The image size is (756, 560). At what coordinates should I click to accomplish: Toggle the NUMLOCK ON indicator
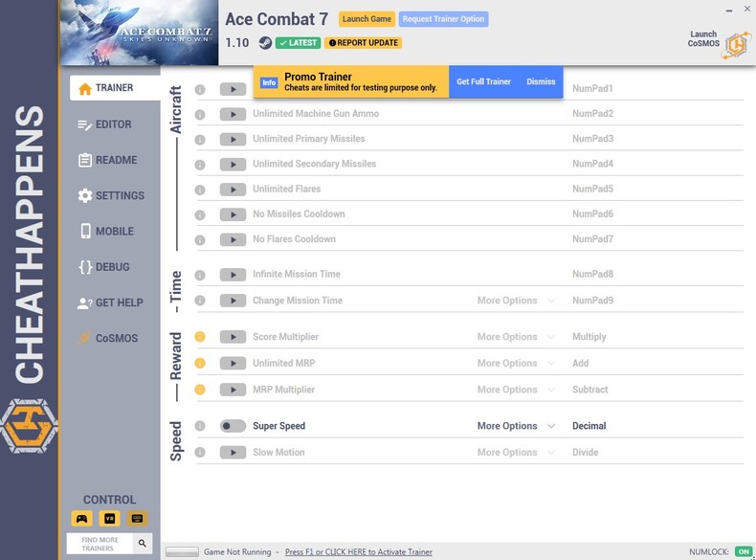coord(744,551)
